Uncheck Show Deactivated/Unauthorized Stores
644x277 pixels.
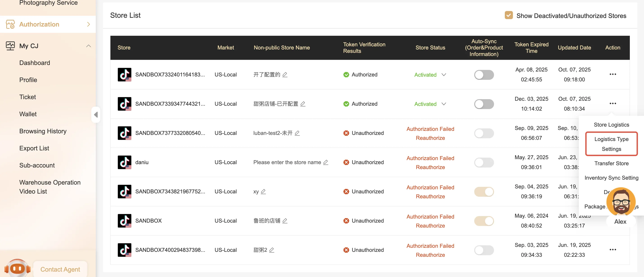[x=508, y=15]
